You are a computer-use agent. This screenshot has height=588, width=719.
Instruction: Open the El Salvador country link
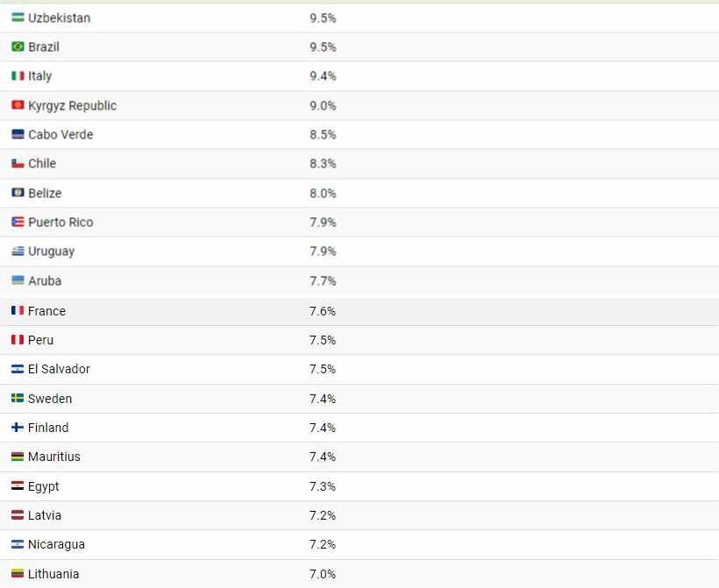59,369
